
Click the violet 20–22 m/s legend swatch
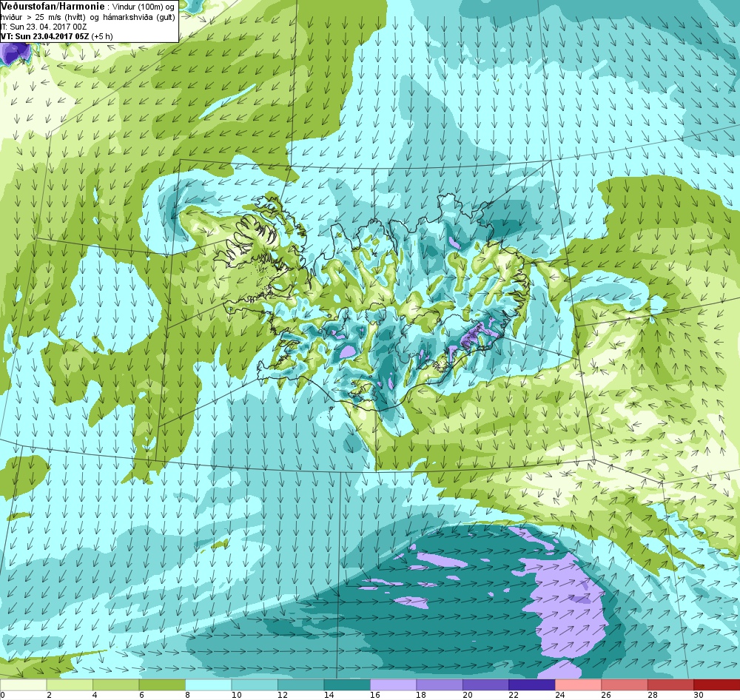485,684
